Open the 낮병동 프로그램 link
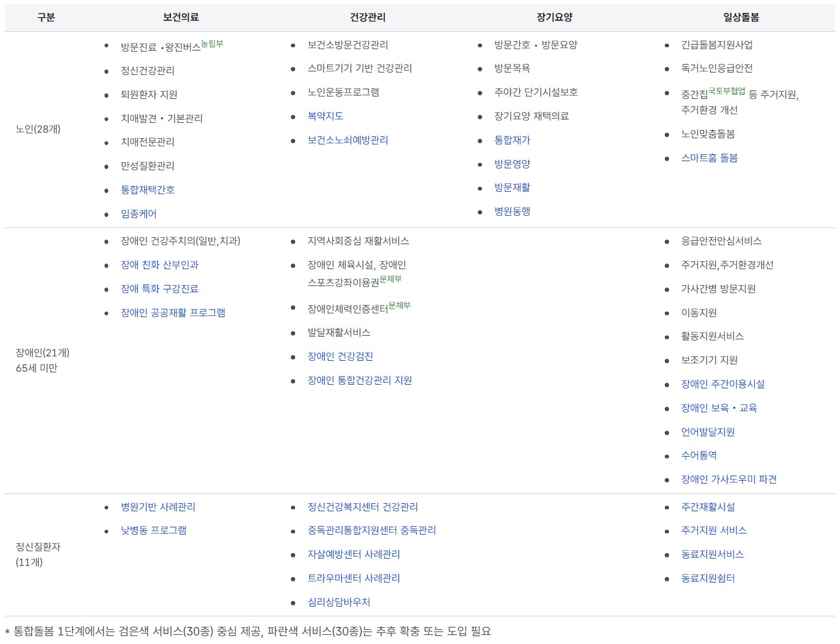 pyautogui.click(x=153, y=530)
